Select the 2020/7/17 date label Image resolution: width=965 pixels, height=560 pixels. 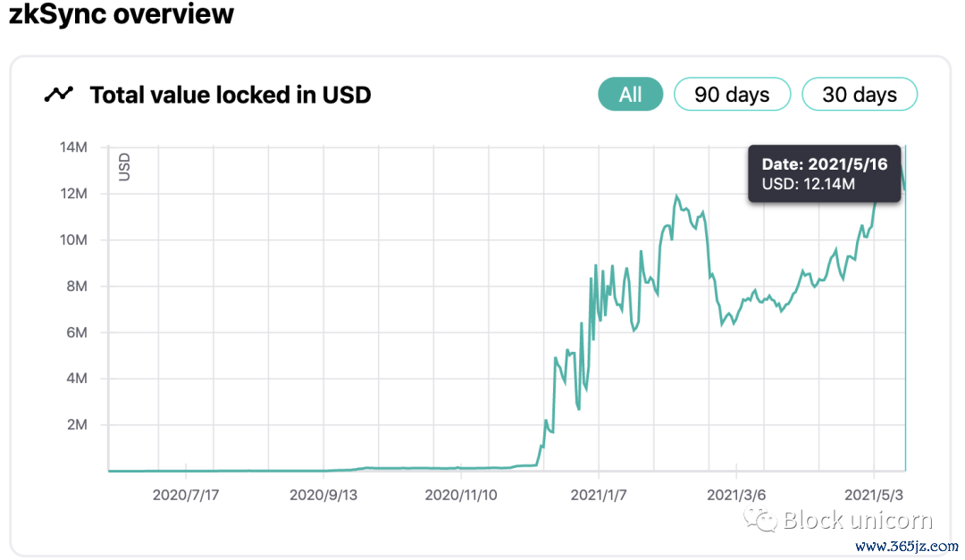pyautogui.click(x=187, y=493)
